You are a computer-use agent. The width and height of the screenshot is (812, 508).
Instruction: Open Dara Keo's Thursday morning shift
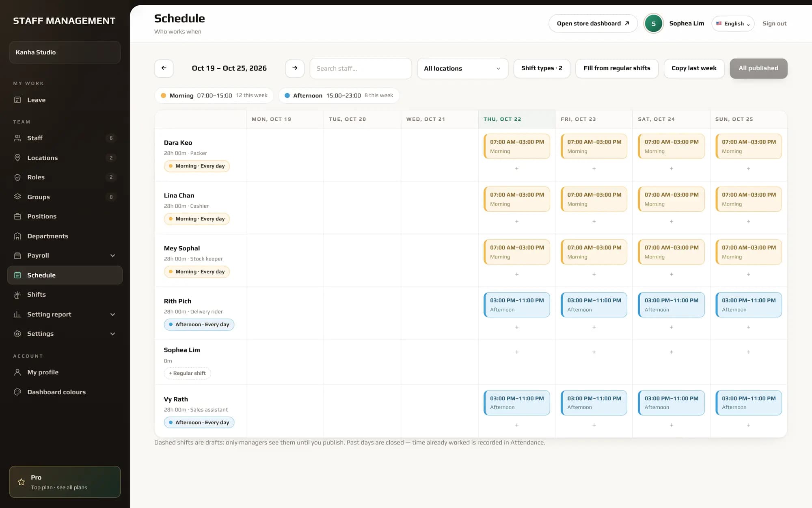point(517,146)
